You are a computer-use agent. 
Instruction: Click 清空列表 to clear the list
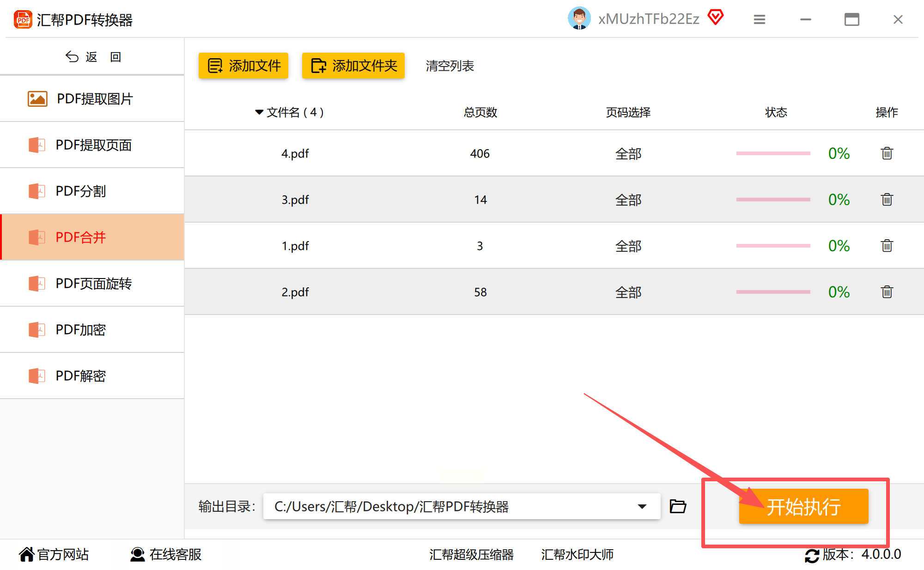(450, 66)
